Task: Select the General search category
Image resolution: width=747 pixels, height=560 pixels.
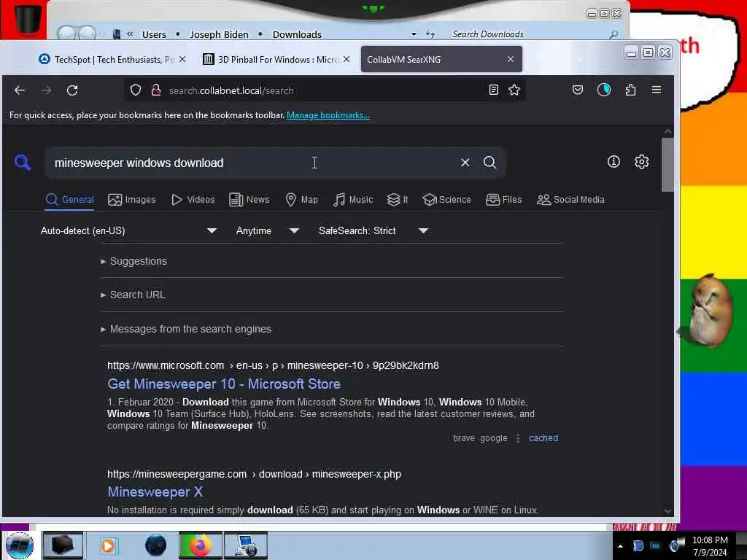Action: [69, 200]
